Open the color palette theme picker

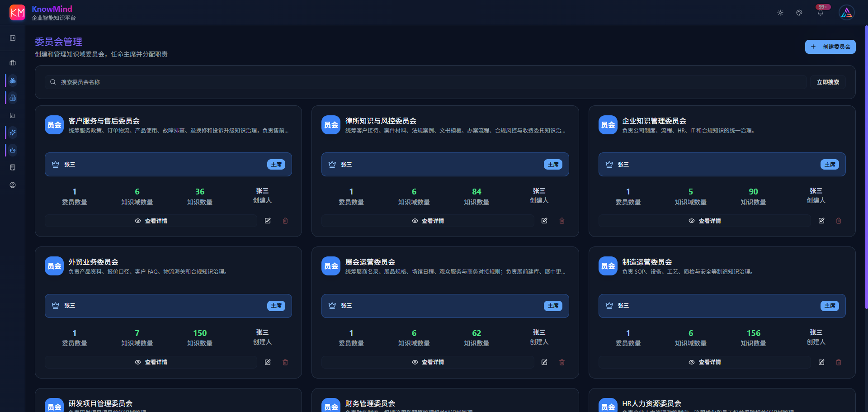pyautogui.click(x=799, y=13)
